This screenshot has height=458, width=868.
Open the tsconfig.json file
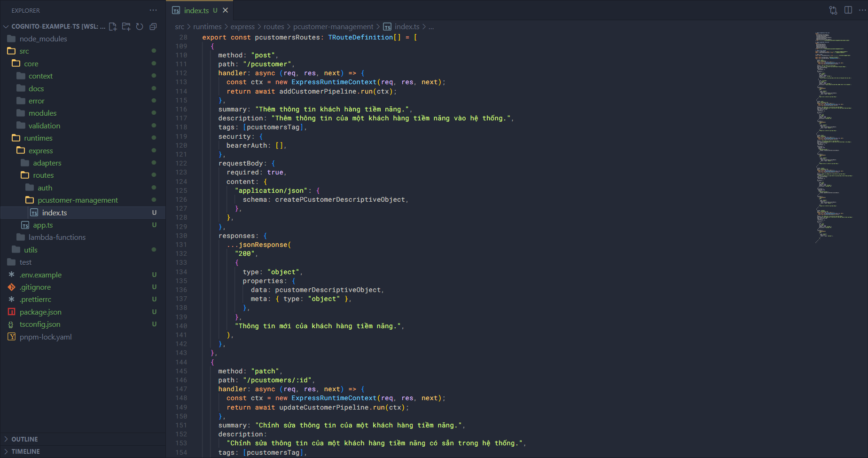point(40,324)
